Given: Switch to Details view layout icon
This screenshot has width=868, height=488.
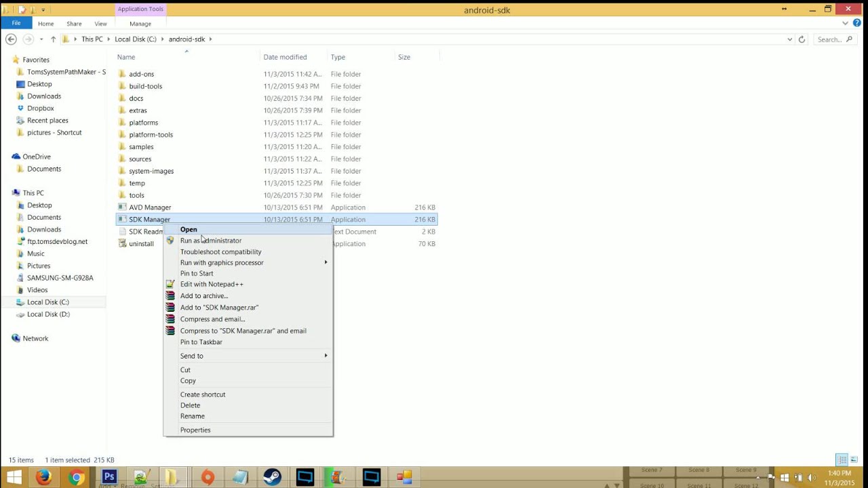Looking at the screenshot, I should [x=842, y=460].
